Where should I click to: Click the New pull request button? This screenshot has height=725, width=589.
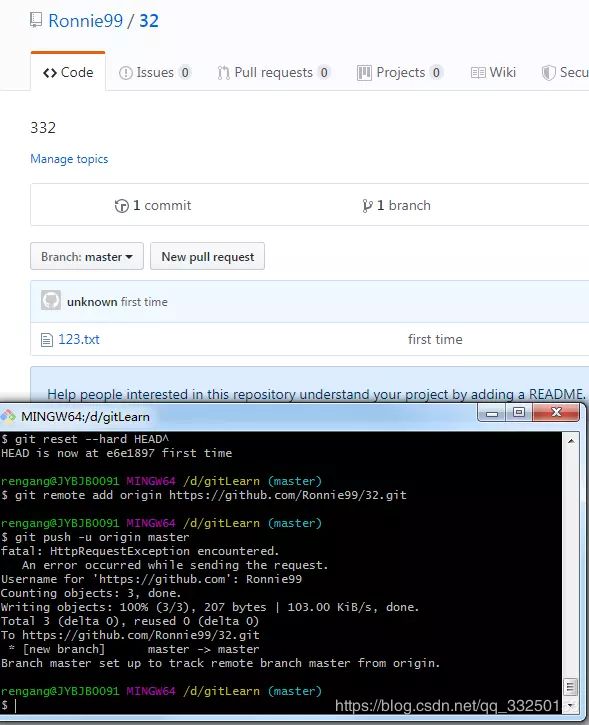click(x=207, y=256)
